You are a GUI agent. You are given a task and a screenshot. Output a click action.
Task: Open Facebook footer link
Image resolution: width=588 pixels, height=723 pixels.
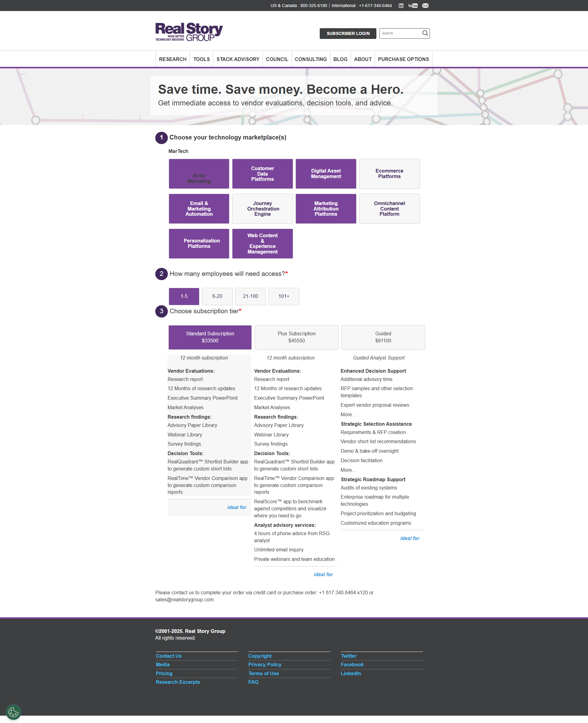click(352, 664)
